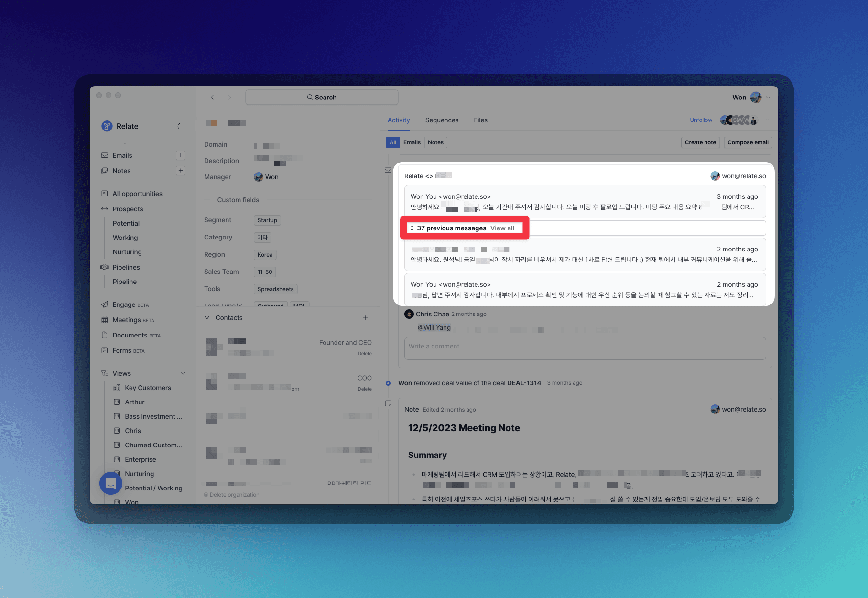Switch to the Activity tab
The width and height of the screenshot is (868, 598).
click(x=399, y=120)
